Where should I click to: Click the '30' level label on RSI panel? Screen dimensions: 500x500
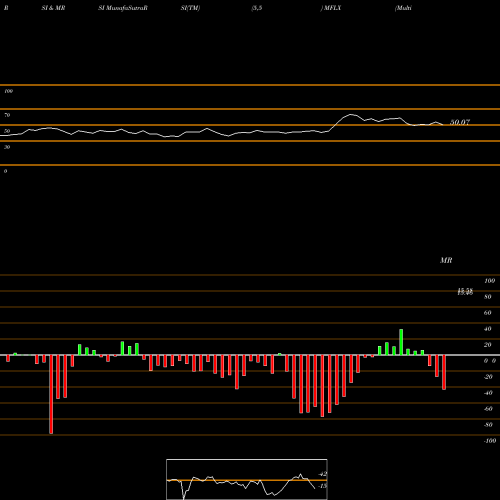coord(7,147)
